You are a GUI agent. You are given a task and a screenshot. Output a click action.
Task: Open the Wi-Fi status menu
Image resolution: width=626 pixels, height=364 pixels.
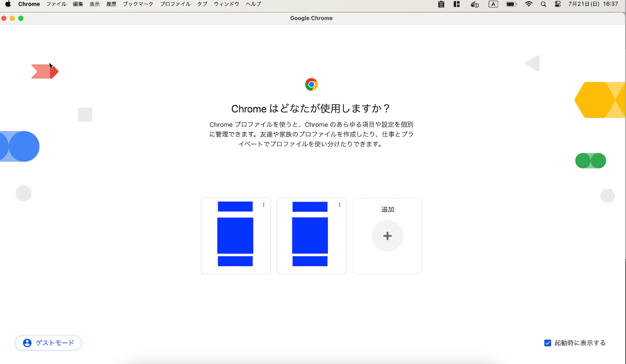click(x=529, y=4)
